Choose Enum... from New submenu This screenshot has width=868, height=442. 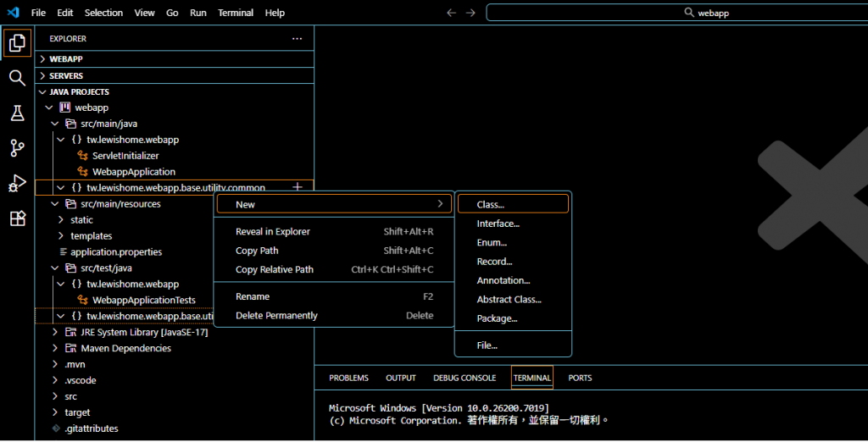click(x=513, y=242)
